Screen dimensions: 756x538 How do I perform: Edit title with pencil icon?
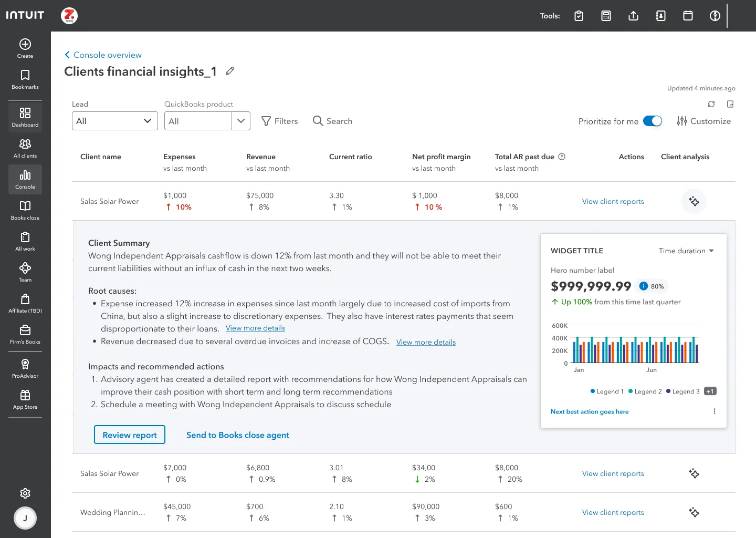point(230,71)
